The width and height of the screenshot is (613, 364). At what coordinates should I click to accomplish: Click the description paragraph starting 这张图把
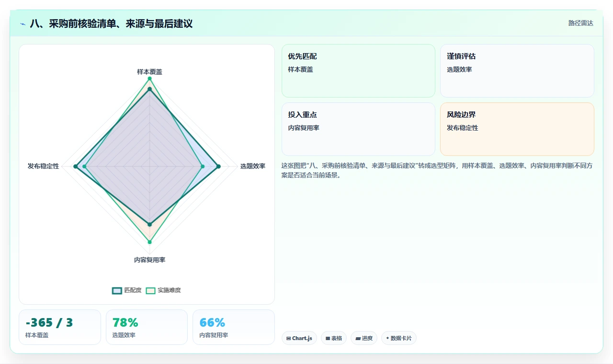pos(438,170)
